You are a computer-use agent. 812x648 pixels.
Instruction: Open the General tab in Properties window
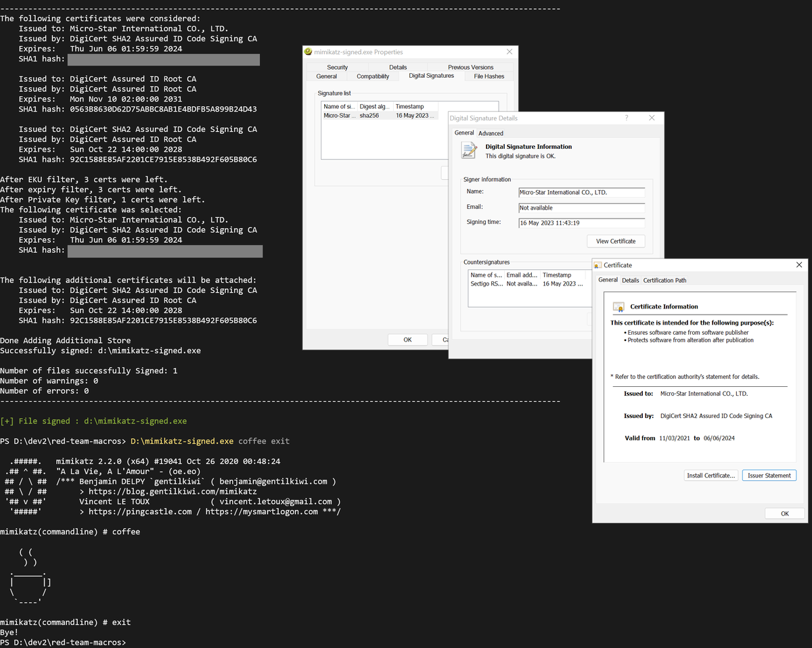coord(326,76)
